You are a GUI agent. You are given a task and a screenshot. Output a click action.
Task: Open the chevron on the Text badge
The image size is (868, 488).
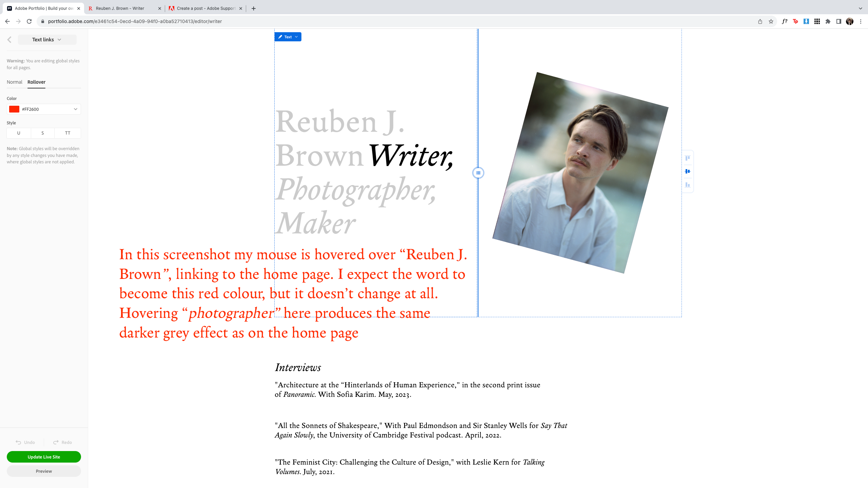point(296,37)
